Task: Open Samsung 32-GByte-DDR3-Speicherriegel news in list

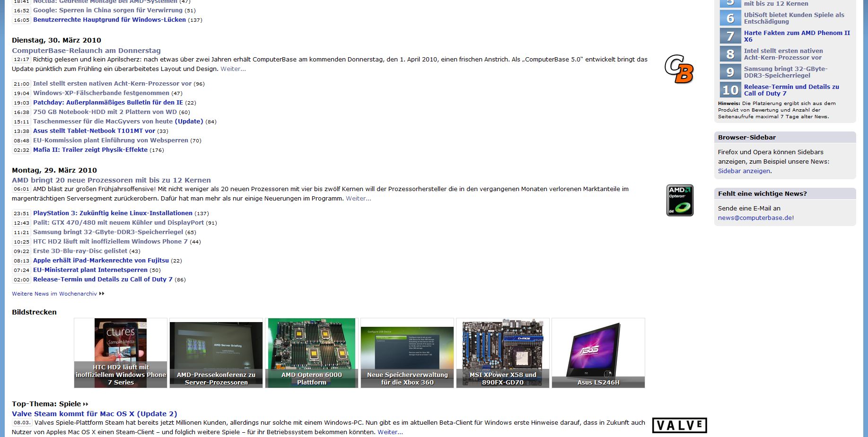Action: [108, 232]
